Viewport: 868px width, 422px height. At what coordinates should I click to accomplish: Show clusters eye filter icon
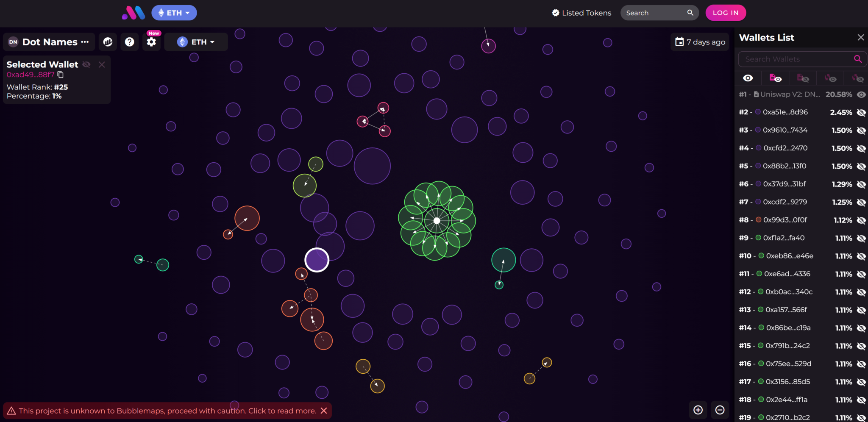click(x=831, y=78)
